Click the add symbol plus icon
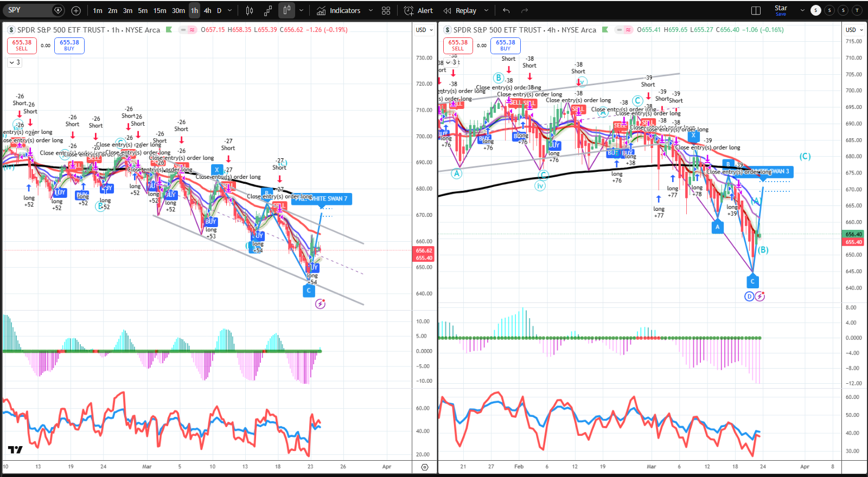This screenshot has width=868, height=477. [x=76, y=10]
